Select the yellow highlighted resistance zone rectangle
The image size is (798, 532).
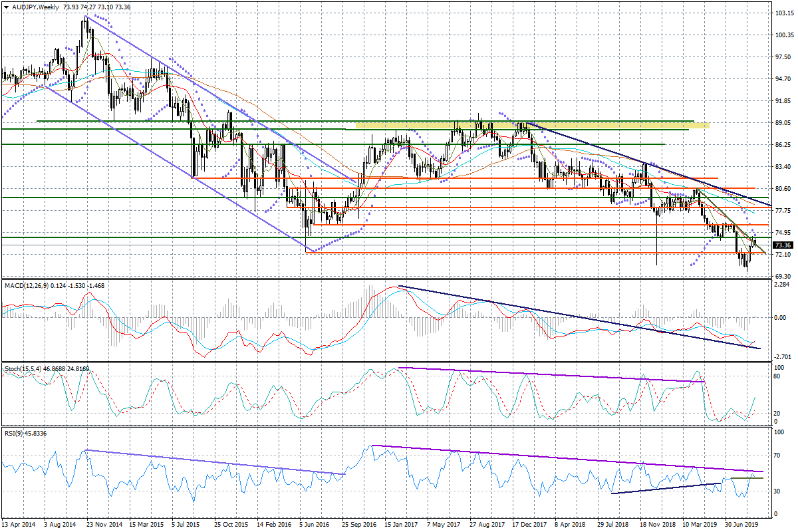tap(533, 125)
